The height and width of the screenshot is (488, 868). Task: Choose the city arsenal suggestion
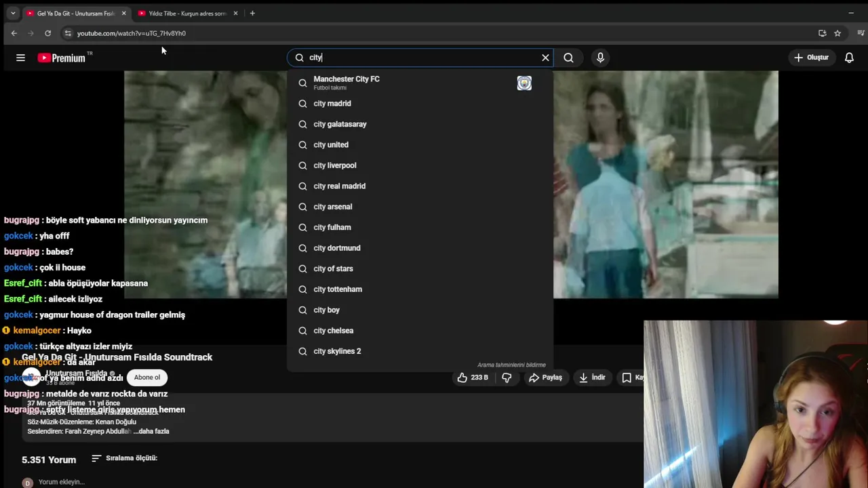tap(419, 207)
